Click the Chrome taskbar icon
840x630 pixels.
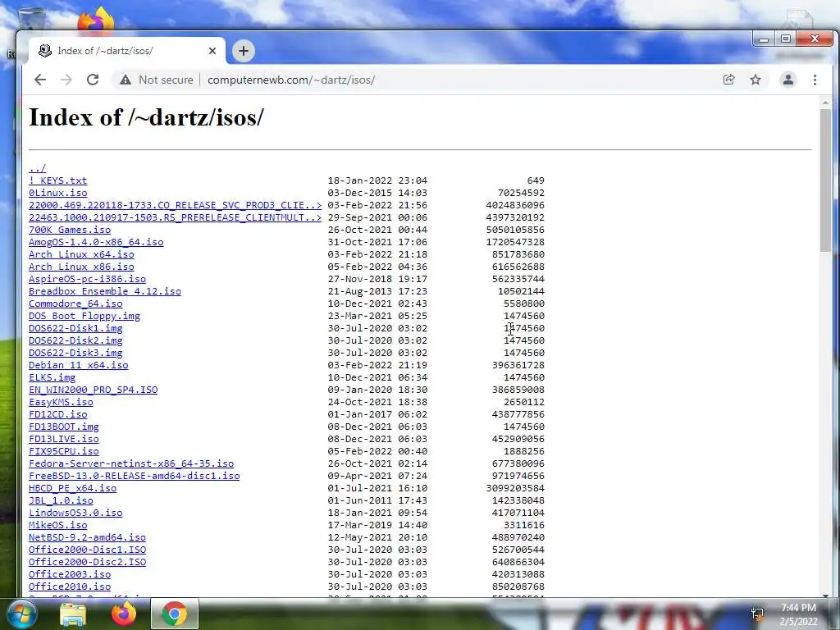175,614
